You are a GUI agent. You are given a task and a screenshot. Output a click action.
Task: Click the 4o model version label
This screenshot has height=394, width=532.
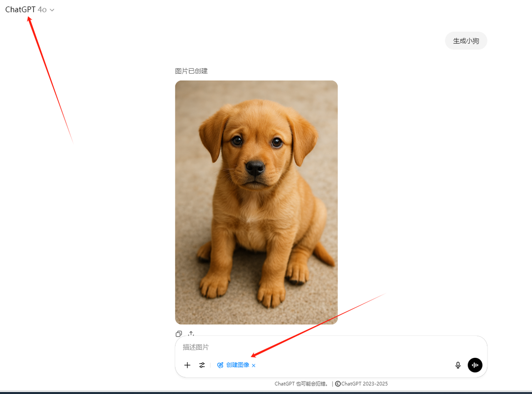click(x=42, y=10)
